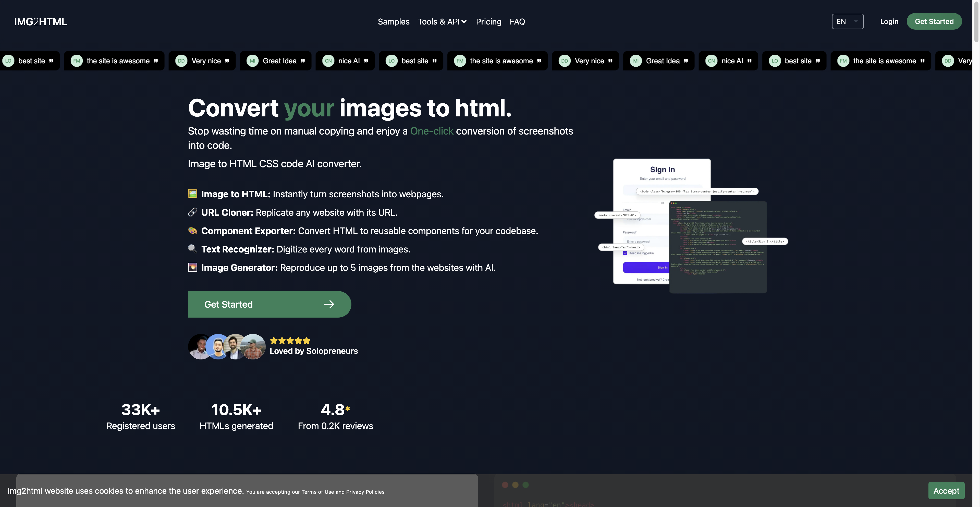Click the Image to HTML picture icon

pyautogui.click(x=192, y=194)
